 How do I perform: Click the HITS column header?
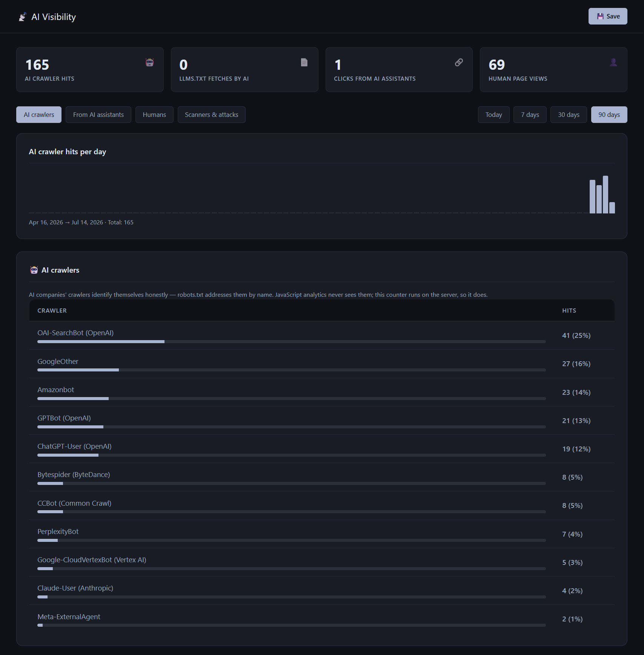pyautogui.click(x=569, y=311)
